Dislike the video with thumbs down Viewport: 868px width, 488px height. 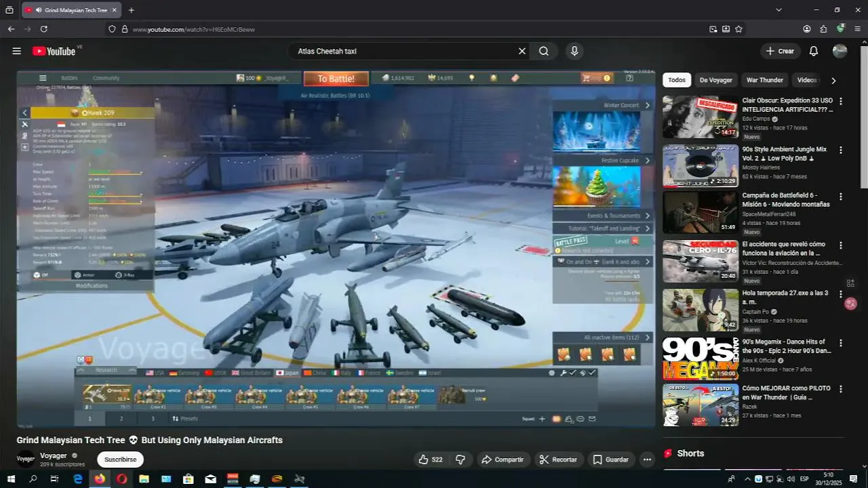click(460, 460)
